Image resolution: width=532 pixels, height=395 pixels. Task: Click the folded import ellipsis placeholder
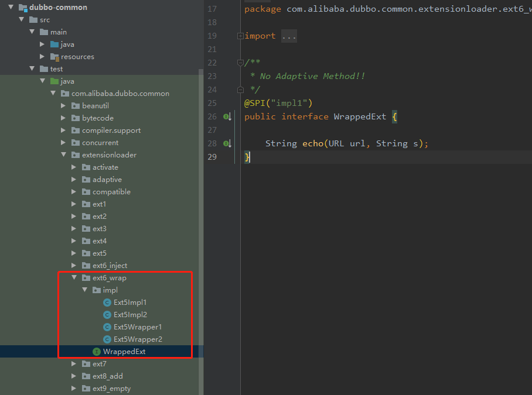[x=289, y=36]
